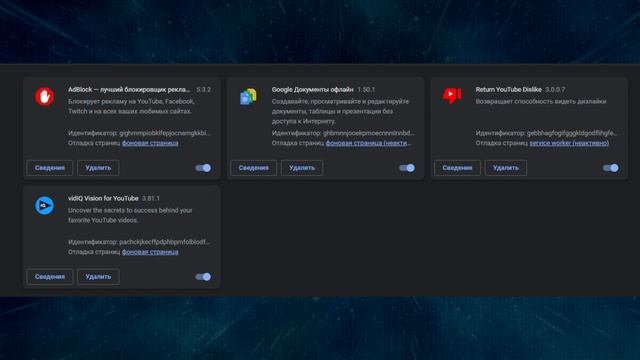Click the AdBlock extension title text

coord(129,89)
